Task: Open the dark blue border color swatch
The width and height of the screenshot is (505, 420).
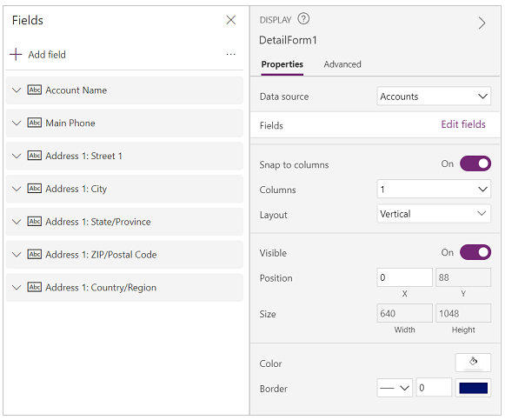Action: click(473, 388)
